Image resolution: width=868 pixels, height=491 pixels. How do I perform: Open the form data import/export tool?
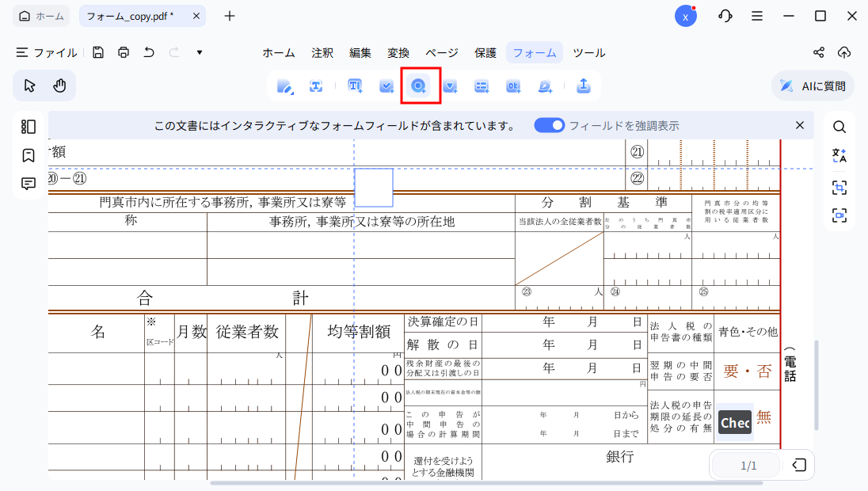(583, 86)
